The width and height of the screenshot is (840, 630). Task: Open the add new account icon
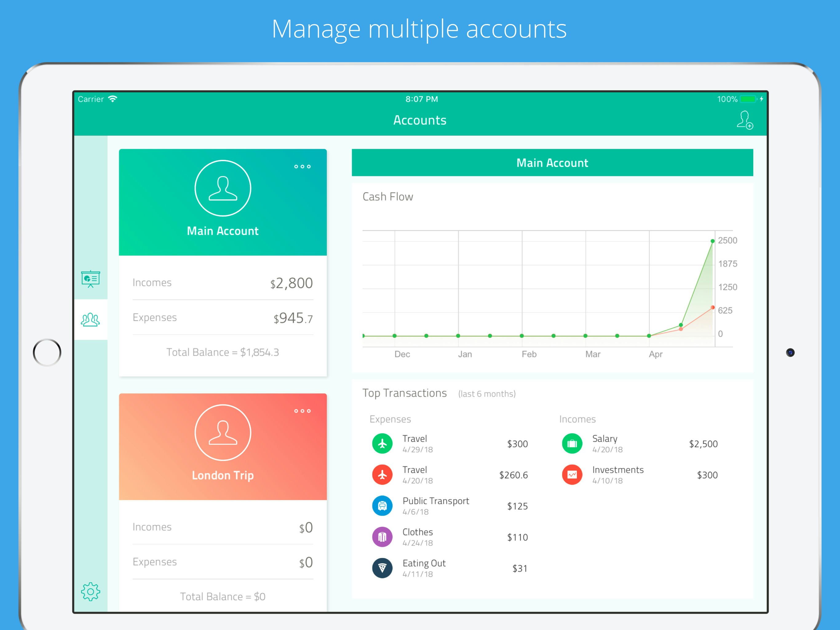(x=744, y=121)
